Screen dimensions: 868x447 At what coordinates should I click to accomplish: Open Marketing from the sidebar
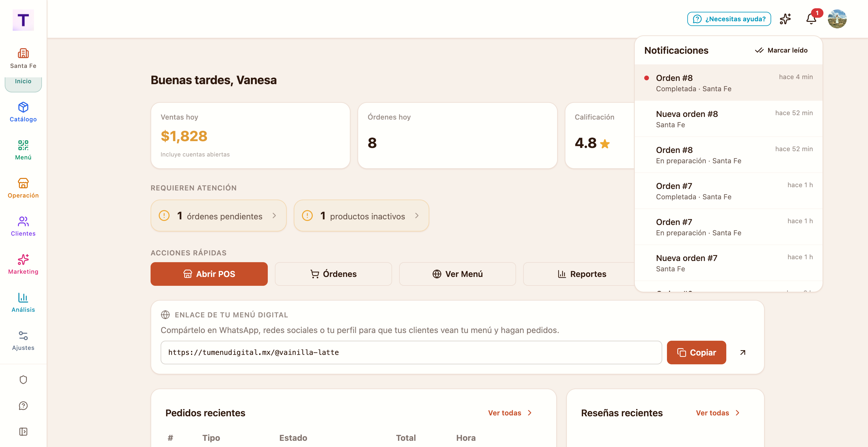(x=23, y=265)
